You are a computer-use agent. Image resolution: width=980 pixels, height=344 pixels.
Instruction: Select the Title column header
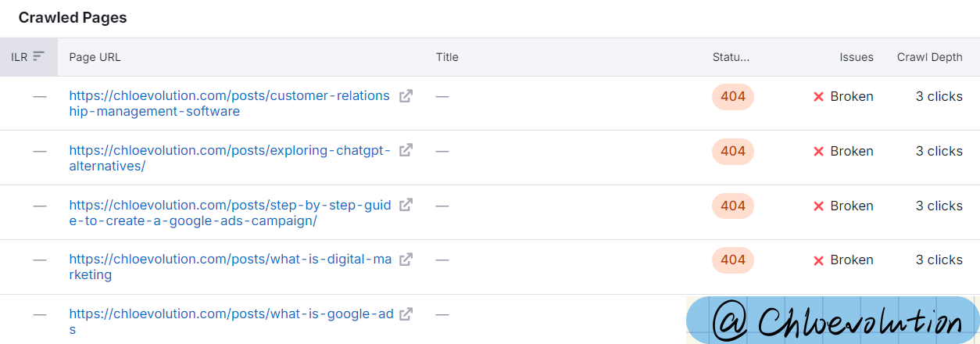[447, 57]
